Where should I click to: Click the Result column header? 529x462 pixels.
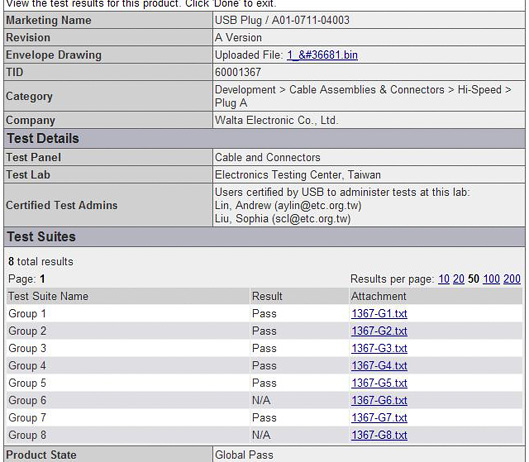click(267, 296)
